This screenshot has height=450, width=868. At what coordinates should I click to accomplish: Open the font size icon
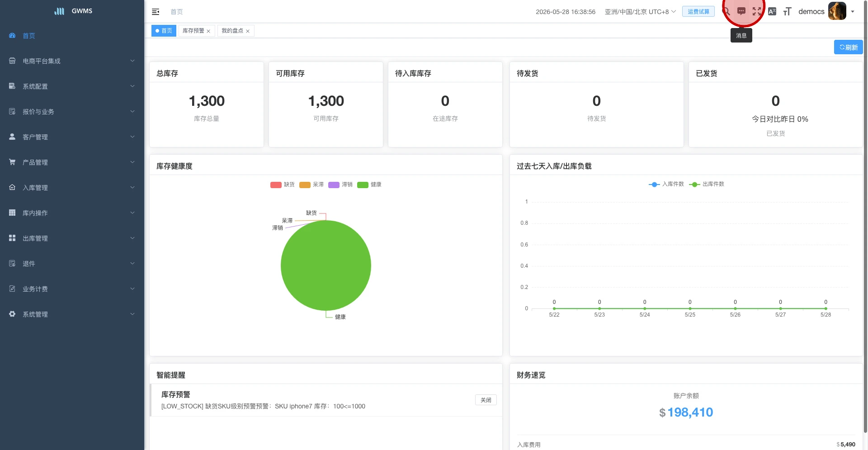click(787, 11)
